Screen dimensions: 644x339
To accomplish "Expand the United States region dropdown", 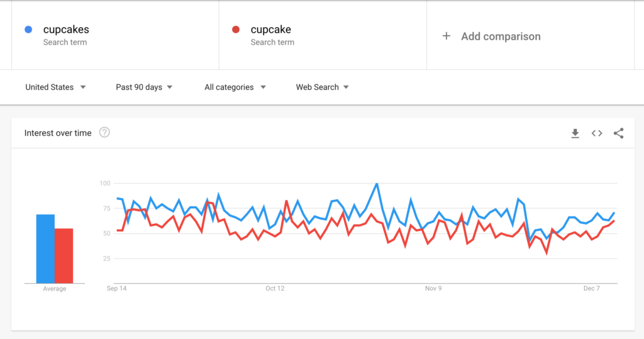I will 55,87.
